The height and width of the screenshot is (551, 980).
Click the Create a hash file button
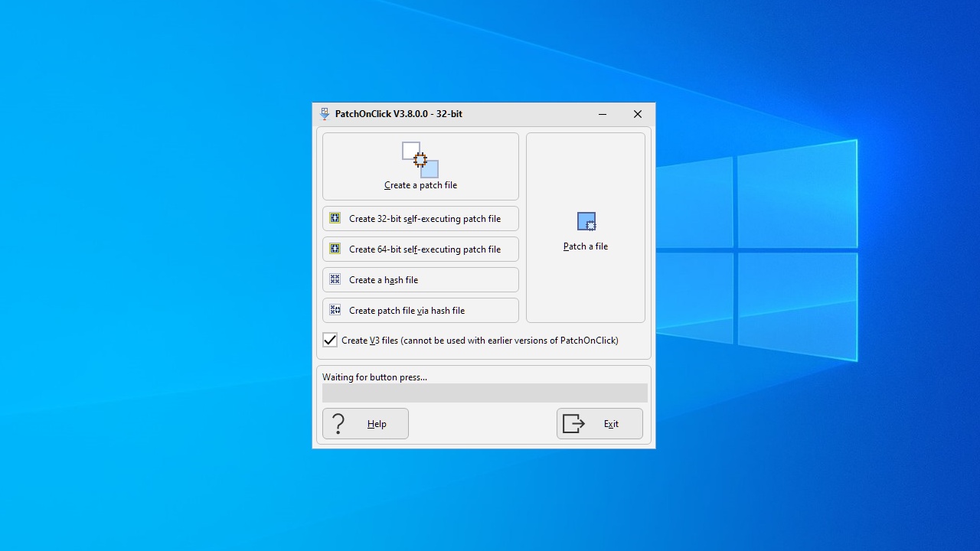(x=420, y=279)
